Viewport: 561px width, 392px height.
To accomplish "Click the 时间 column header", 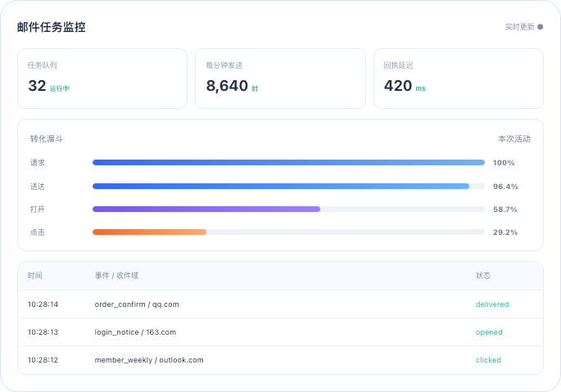I will [x=34, y=276].
